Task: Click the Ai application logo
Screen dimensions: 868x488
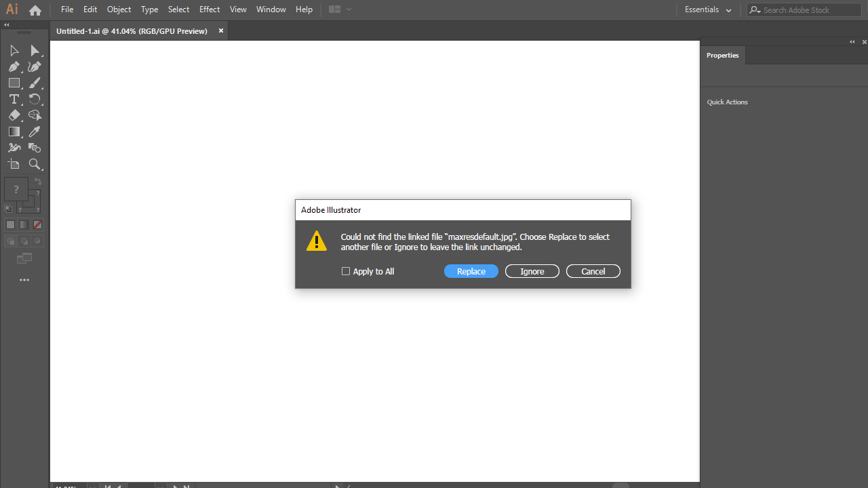Action: [x=12, y=9]
